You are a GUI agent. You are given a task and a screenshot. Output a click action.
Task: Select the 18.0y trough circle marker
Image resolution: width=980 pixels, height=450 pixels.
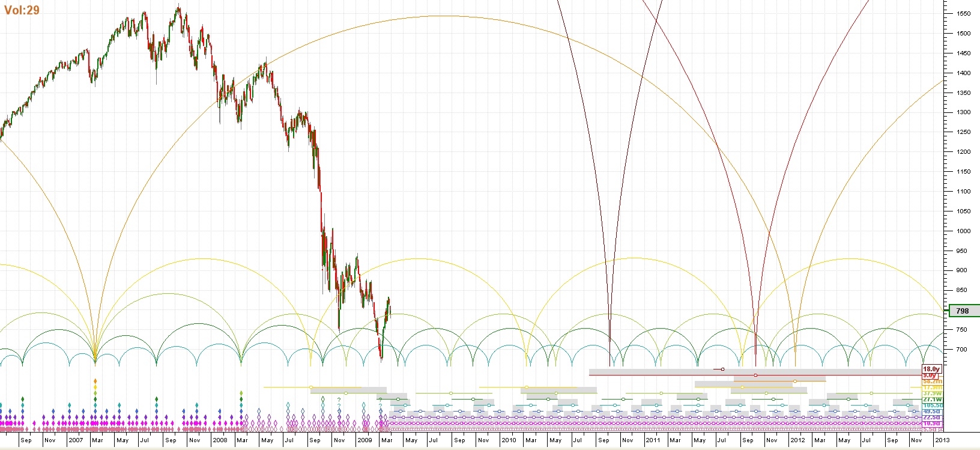pos(722,369)
